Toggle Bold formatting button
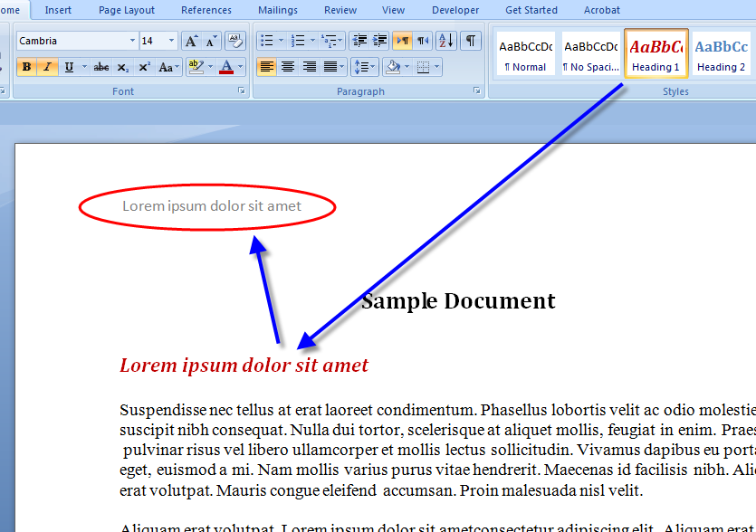 27,67
